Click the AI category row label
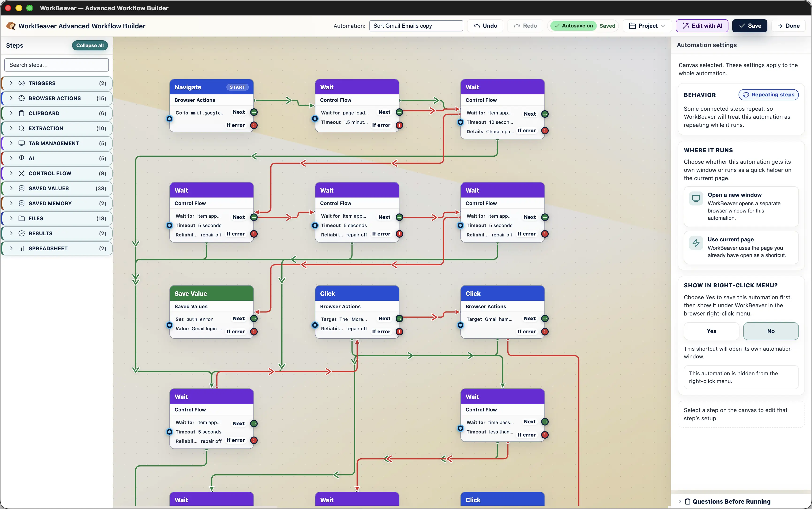 coord(31,158)
